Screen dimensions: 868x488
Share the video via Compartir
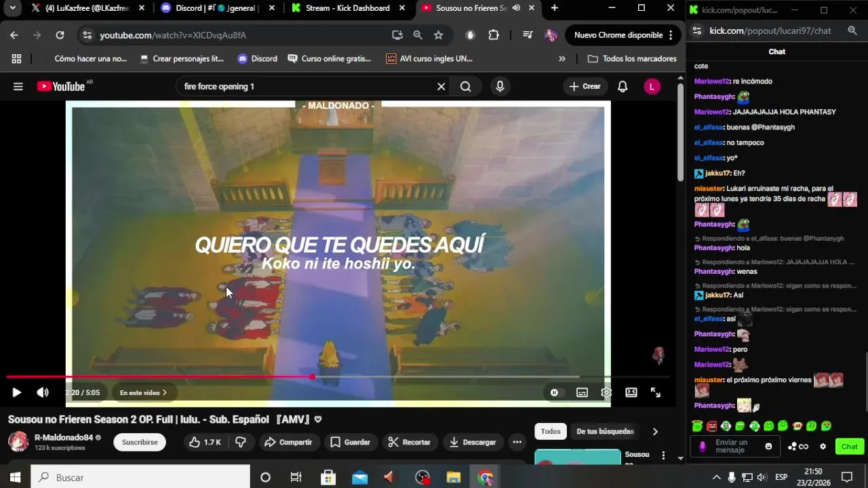click(x=288, y=442)
